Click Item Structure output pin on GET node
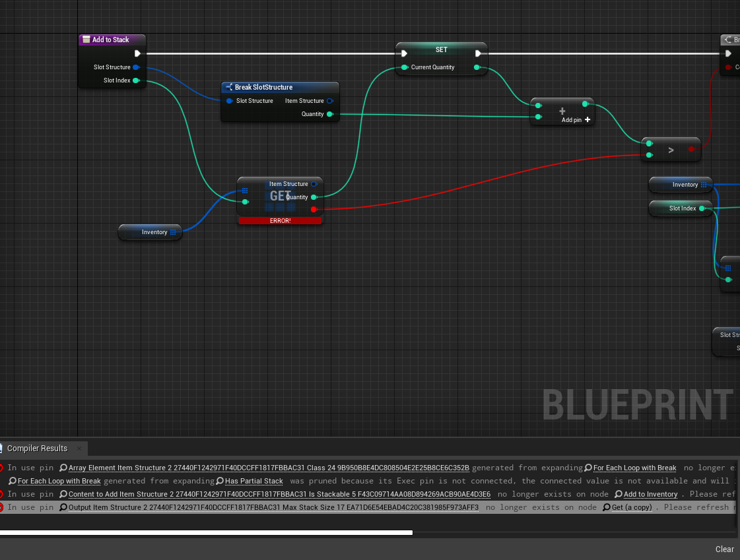 pos(314,184)
